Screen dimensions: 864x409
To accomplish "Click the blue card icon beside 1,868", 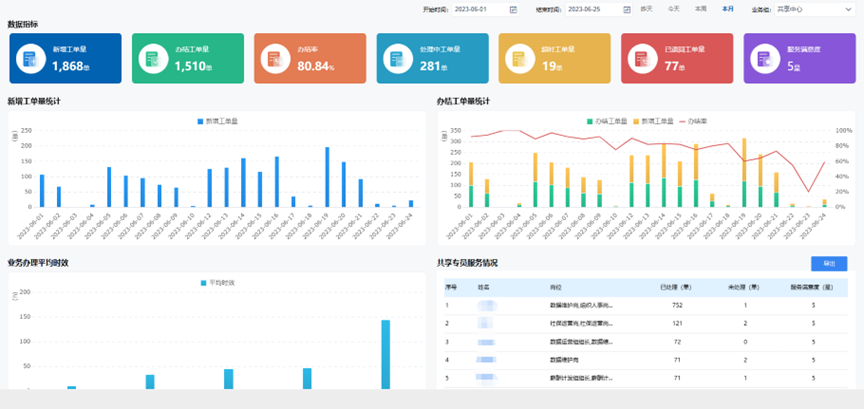I will 31,58.
